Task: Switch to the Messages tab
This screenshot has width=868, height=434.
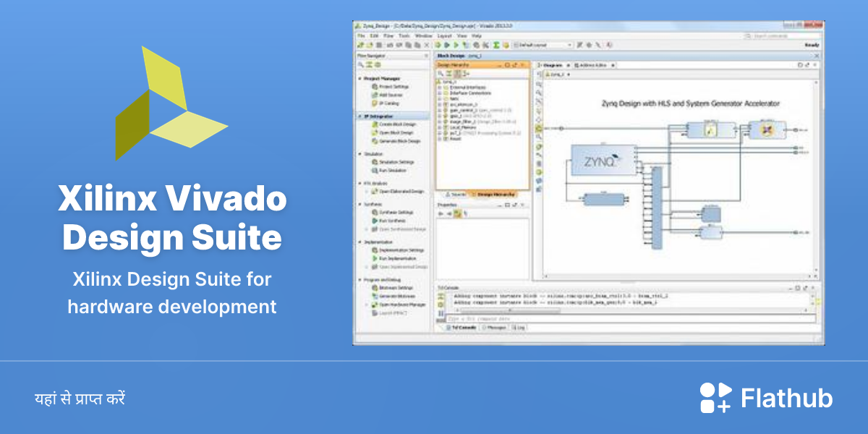Action: coord(495,328)
